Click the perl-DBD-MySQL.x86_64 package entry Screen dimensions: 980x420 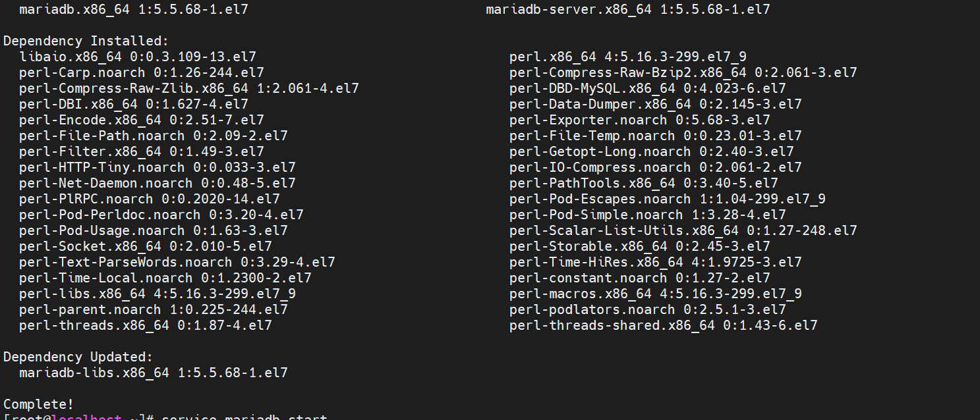647,88
